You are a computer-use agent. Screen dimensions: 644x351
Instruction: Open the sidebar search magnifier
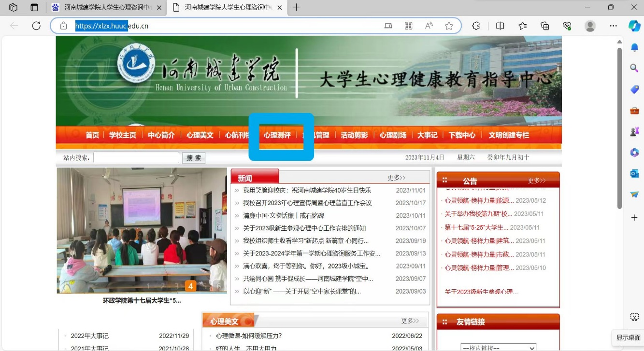[x=634, y=69]
